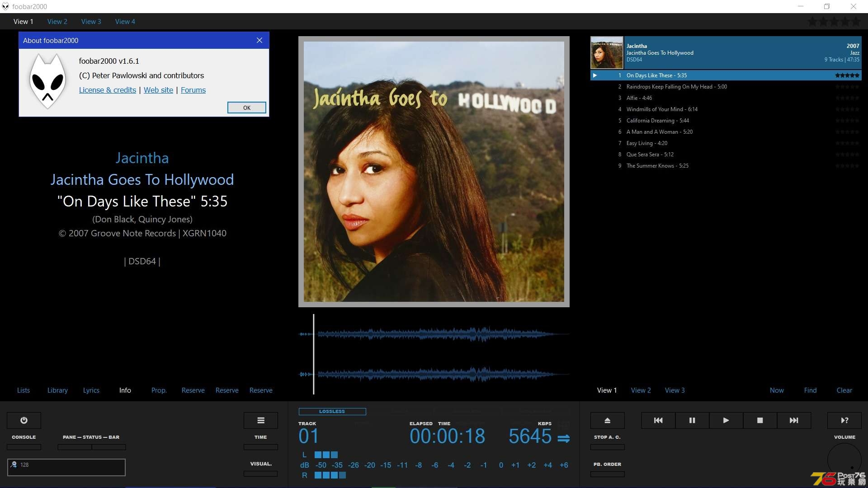868x488 pixels.
Task: Toggle the indicator bar under CONSOLE
Action: point(24,447)
